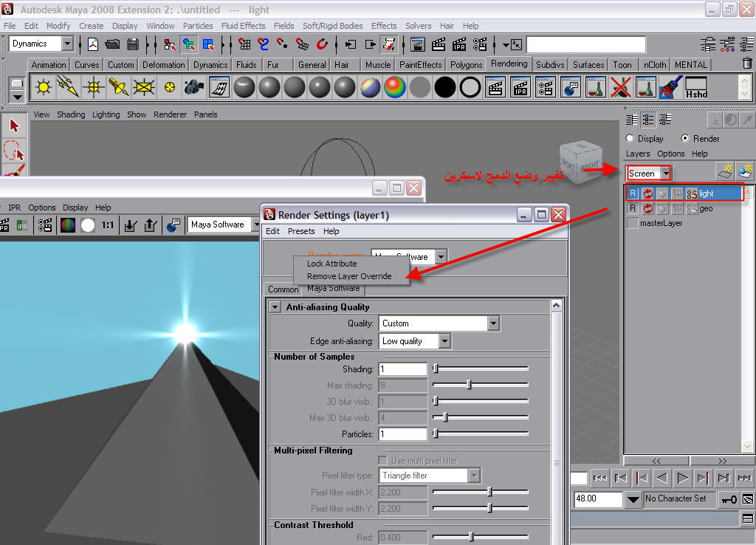Select the lasso selection tool

(x=14, y=151)
